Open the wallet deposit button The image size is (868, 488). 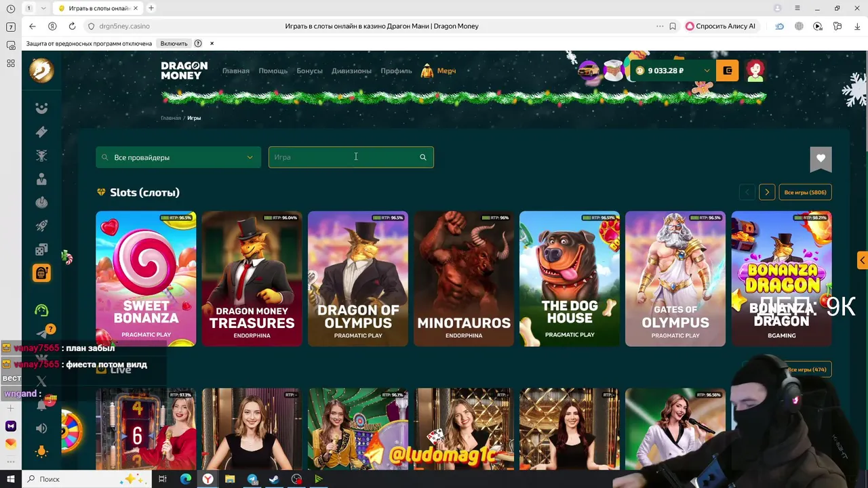tap(728, 70)
